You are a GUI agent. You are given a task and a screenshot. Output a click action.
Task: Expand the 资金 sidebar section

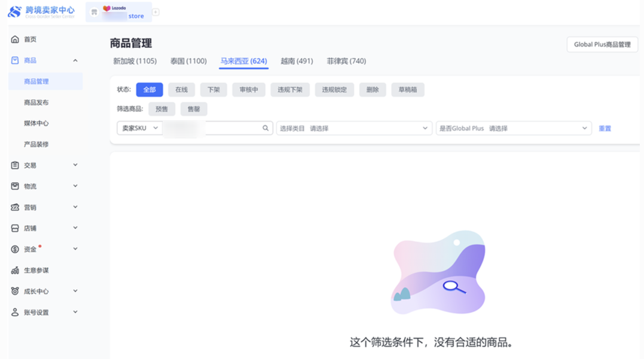pyautogui.click(x=75, y=248)
